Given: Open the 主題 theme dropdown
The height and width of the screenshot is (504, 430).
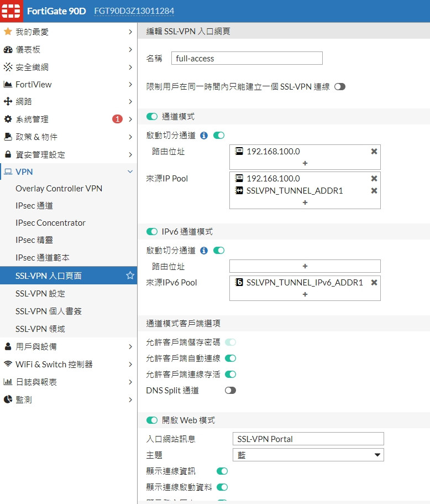Looking at the screenshot, I should [x=308, y=455].
